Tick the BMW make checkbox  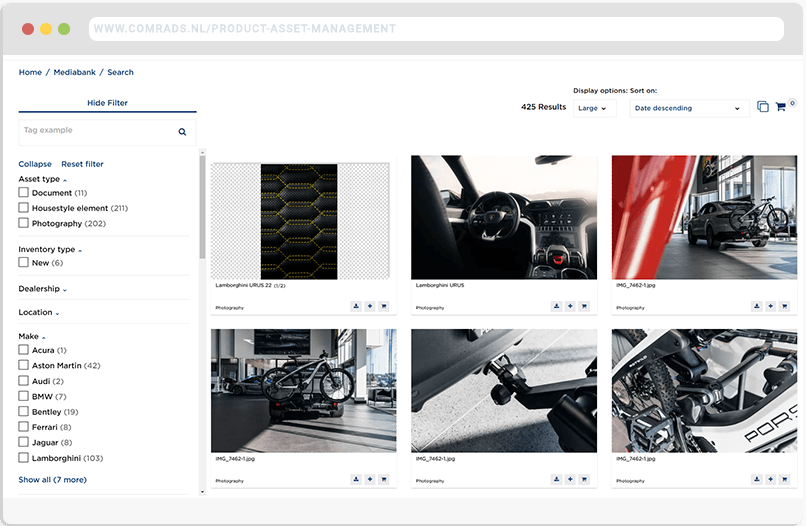(x=23, y=396)
